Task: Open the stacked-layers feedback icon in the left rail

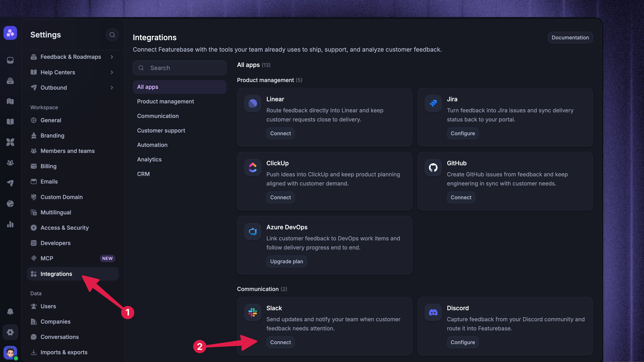Action: click(x=10, y=81)
